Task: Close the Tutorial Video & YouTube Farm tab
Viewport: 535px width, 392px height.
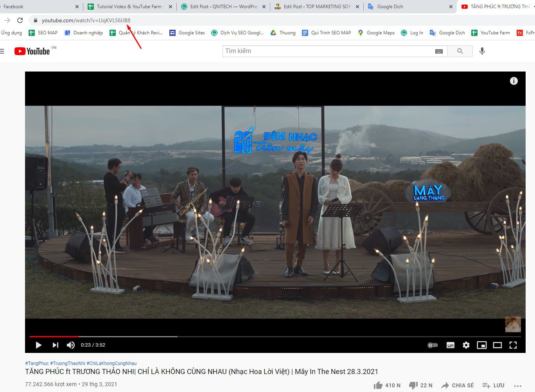Action: [x=170, y=7]
